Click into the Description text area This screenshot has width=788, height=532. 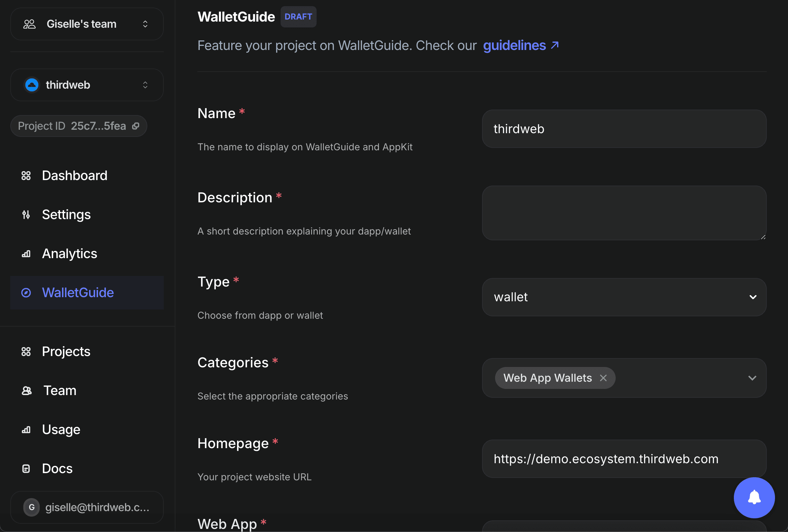624,213
